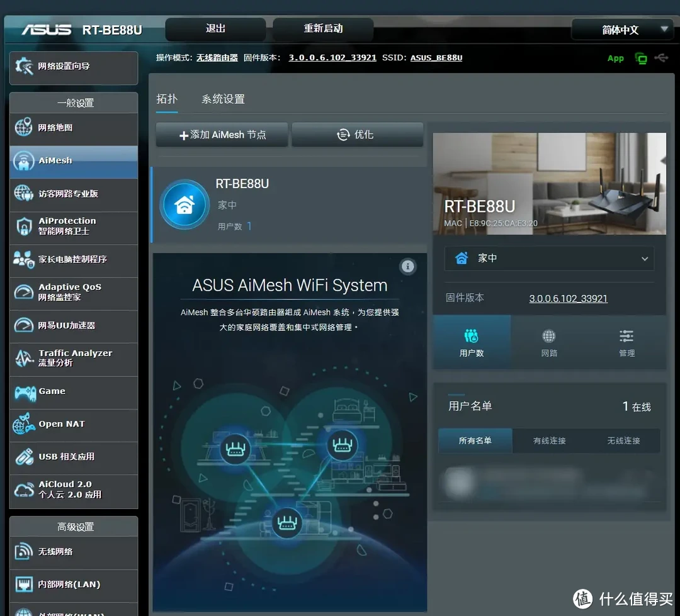Click the USB status icon
This screenshot has width=680, height=616.
[661, 58]
